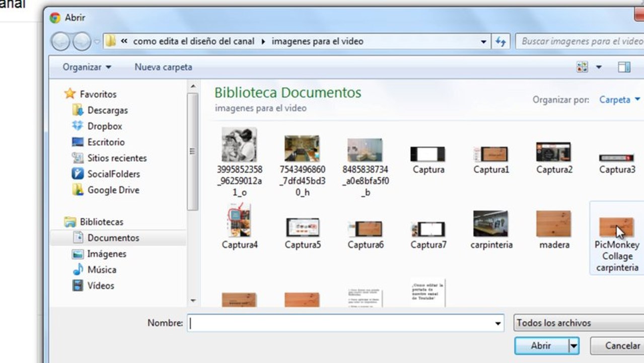Select the Captura2 file thumbnail

(554, 151)
